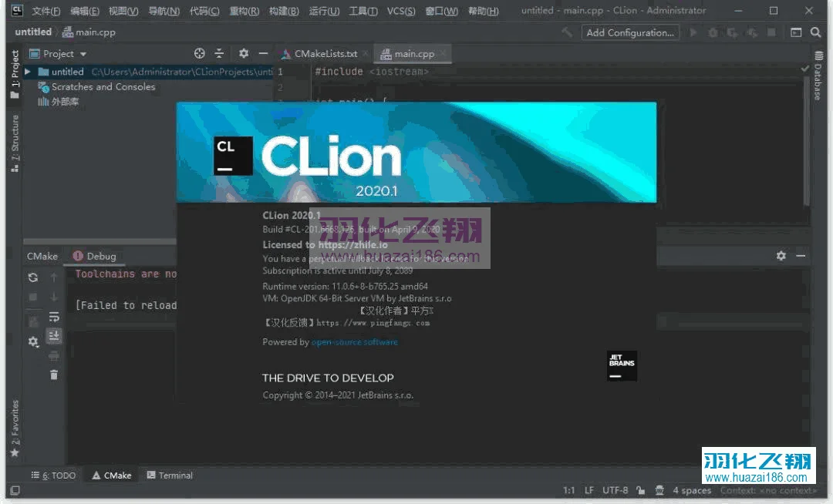Open CMake settings gear on left strip
Viewport: 833px width, 504px height.
[x=33, y=341]
